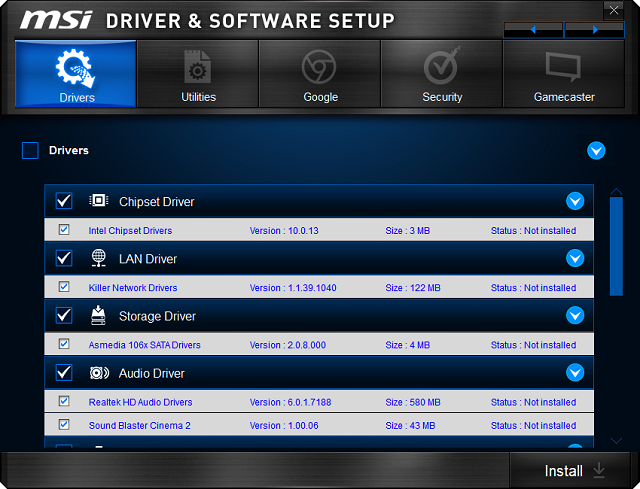Click Version : 10.0.13 text

pyautogui.click(x=284, y=231)
